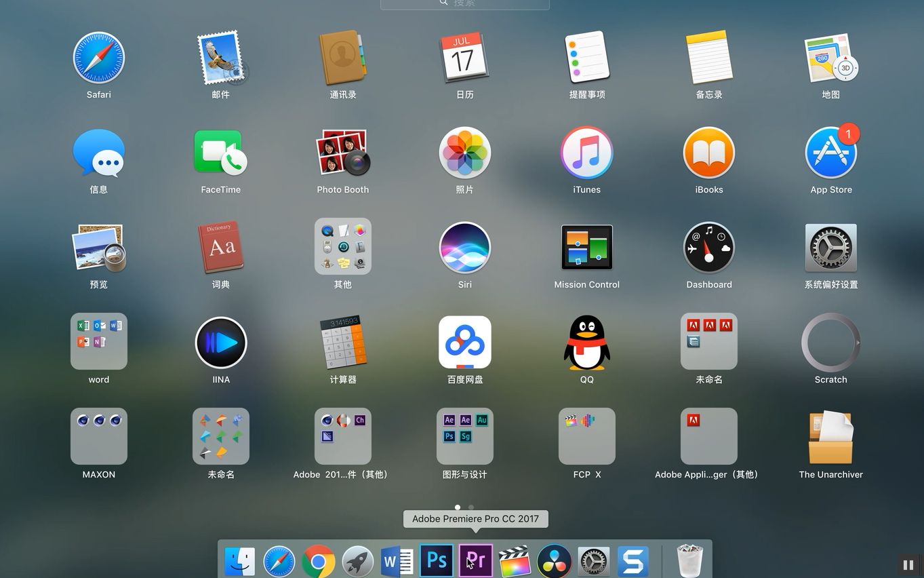Launch Scratch app
Screen dimensions: 924x578
[831, 343]
